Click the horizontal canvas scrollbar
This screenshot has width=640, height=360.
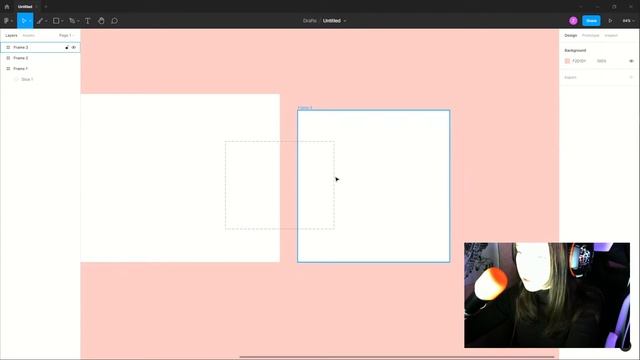(397, 357)
